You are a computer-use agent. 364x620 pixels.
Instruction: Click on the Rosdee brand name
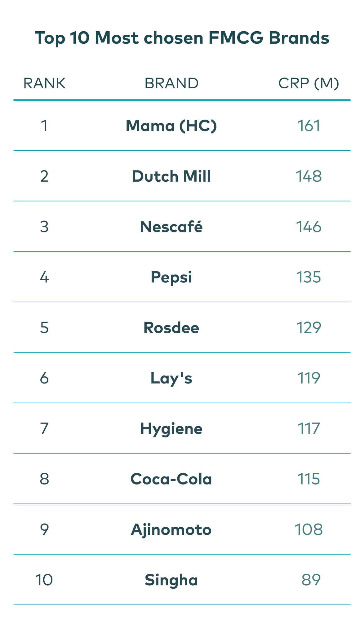[171, 328]
